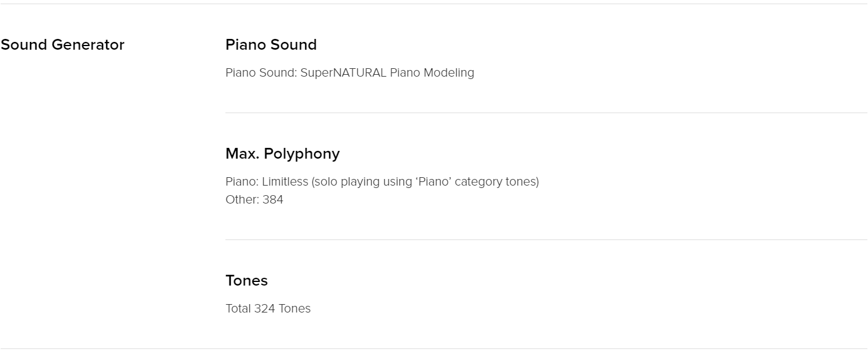This screenshot has height=355, width=868.
Task: Click the word Limitless
Action: pos(285,181)
